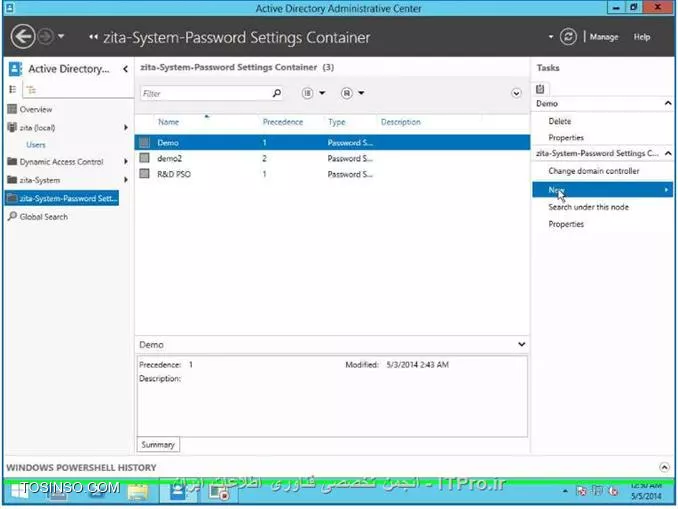This screenshot has height=509, width=678.
Task: Expand zita (local) submenu arrow
Action: [x=126, y=127]
